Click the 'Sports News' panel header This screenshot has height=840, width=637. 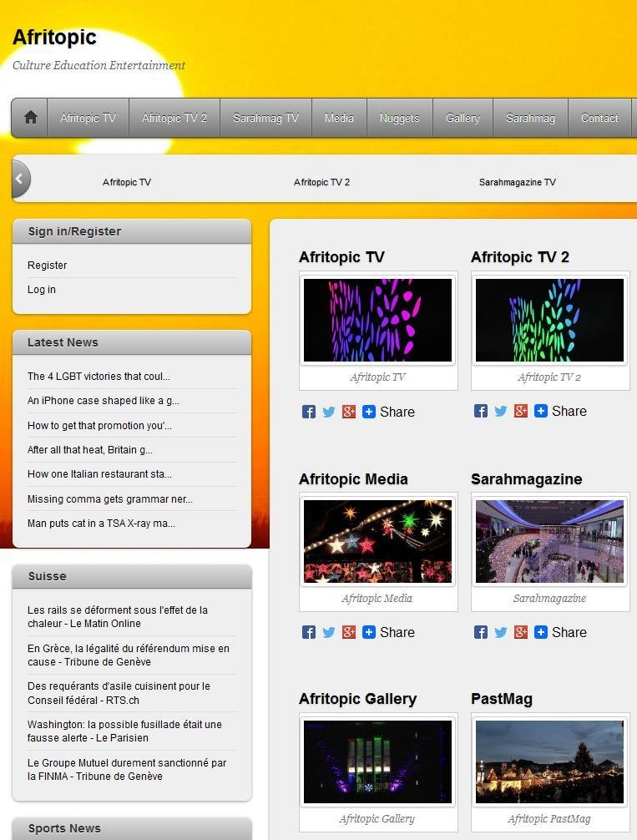(x=132, y=828)
